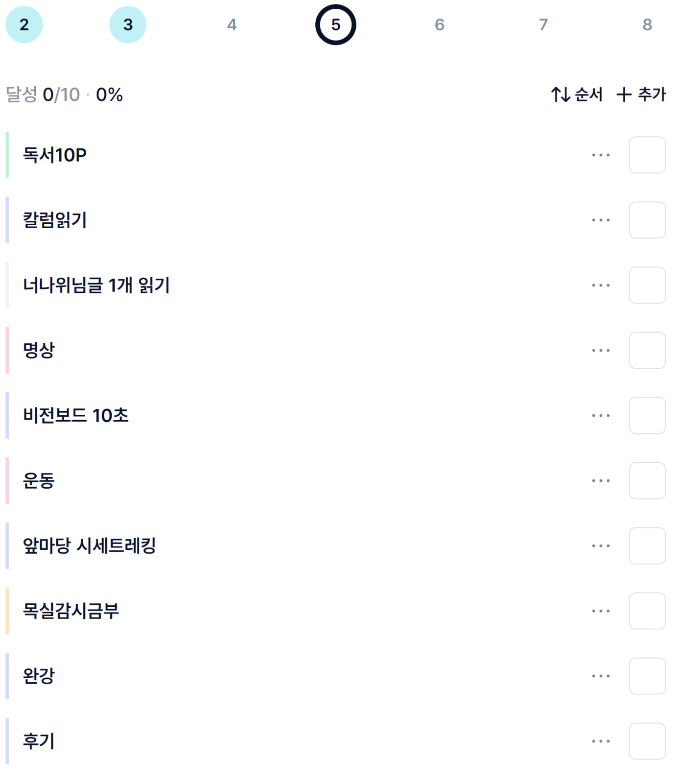Screen dimensions: 680x784
Task: Jump to day 8 in the date strip
Action: point(647,24)
